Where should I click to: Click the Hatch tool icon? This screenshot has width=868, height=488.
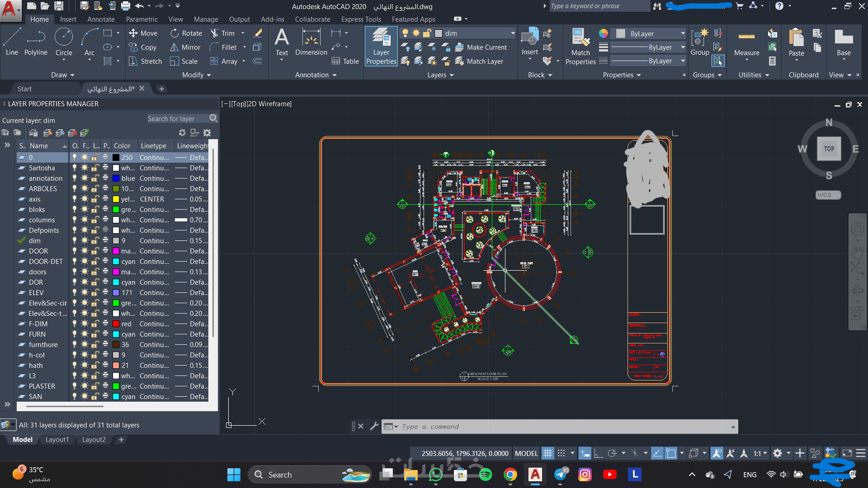coord(108,61)
